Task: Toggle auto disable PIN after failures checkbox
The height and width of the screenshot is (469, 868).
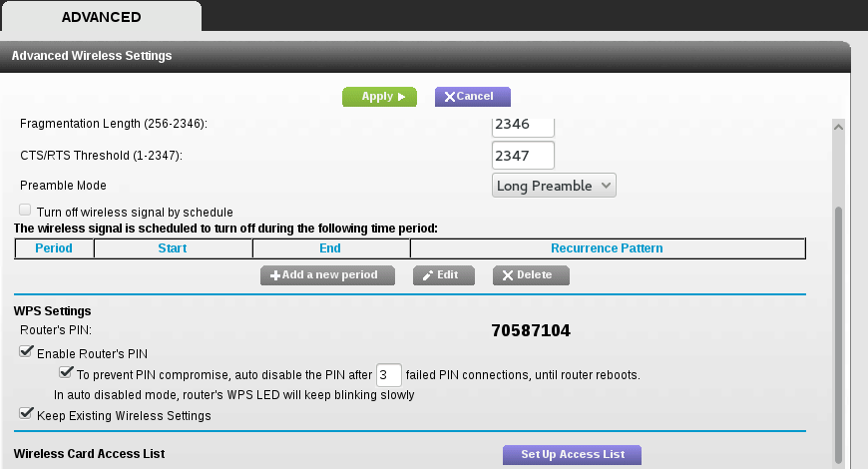Action: point(66,372)
